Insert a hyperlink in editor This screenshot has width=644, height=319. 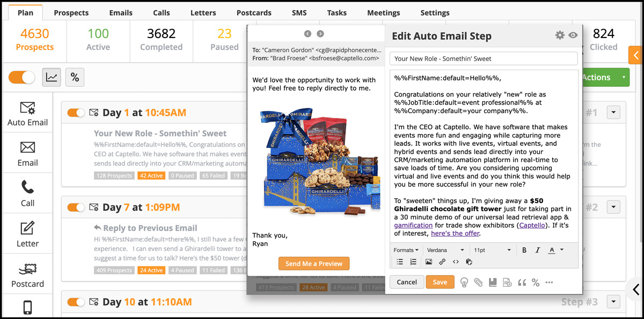tap(442, 262)
